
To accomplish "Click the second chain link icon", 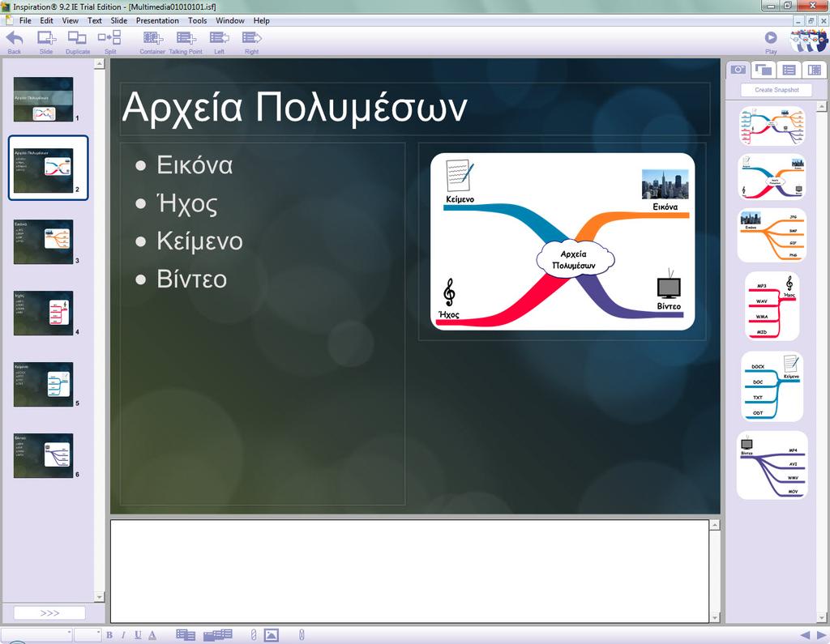I will point(302,635).
